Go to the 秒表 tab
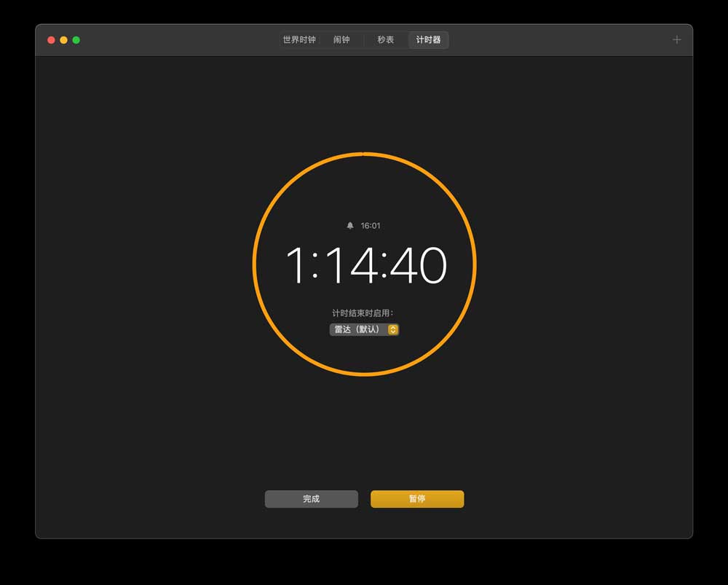The height and width of the screenshot is (585, 728). point(385,40)
